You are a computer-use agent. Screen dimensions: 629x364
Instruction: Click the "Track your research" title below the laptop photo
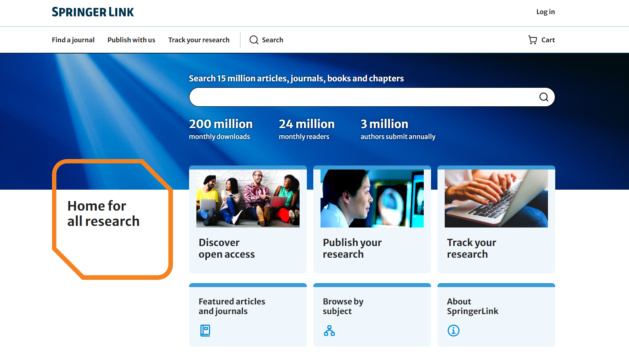471,248
